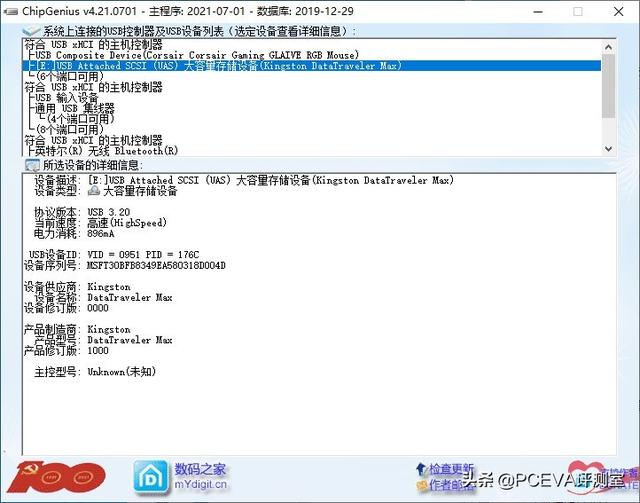
Task: Click the drive icon beside the device list header
Action: point(31,30)
